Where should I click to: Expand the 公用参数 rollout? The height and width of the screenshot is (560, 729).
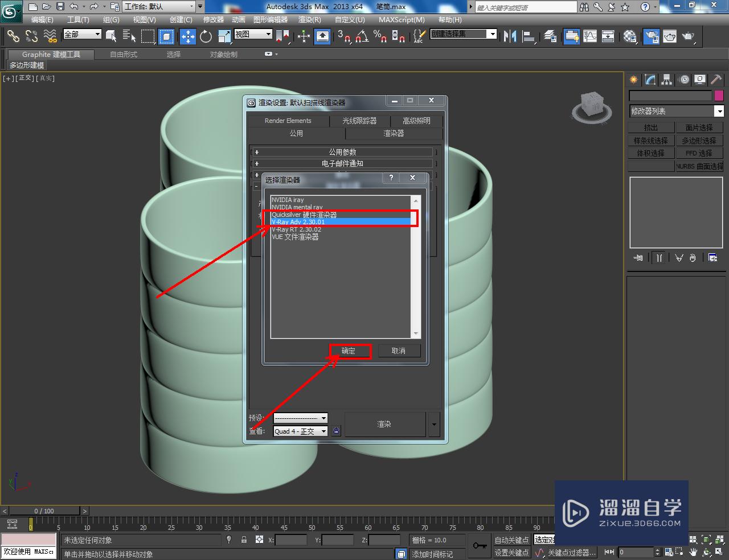[x=342, y=152]
